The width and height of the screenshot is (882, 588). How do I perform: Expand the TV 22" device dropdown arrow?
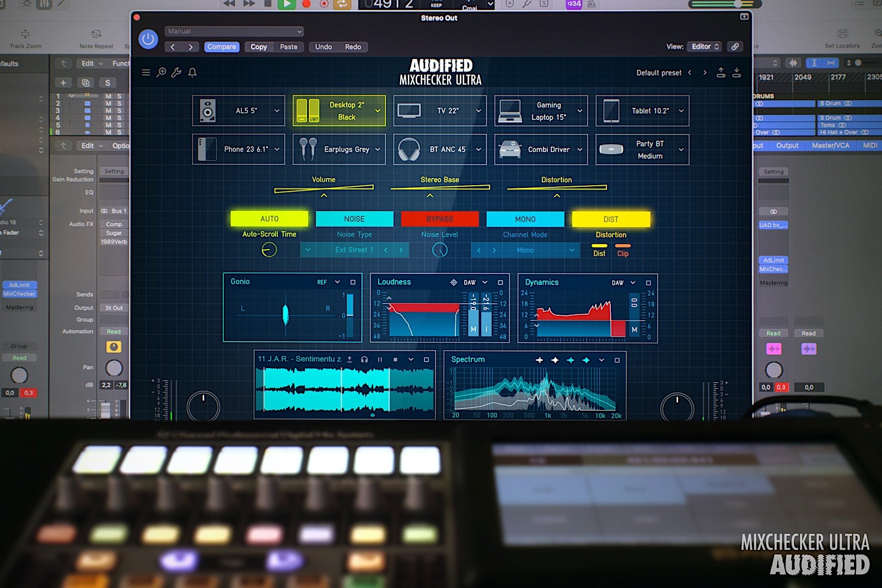coord(478,111)
